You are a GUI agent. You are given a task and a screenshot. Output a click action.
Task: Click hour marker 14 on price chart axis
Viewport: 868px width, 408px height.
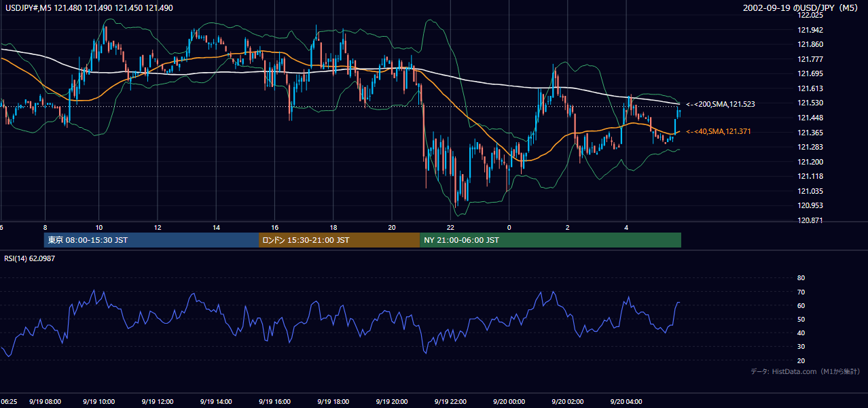216,227
